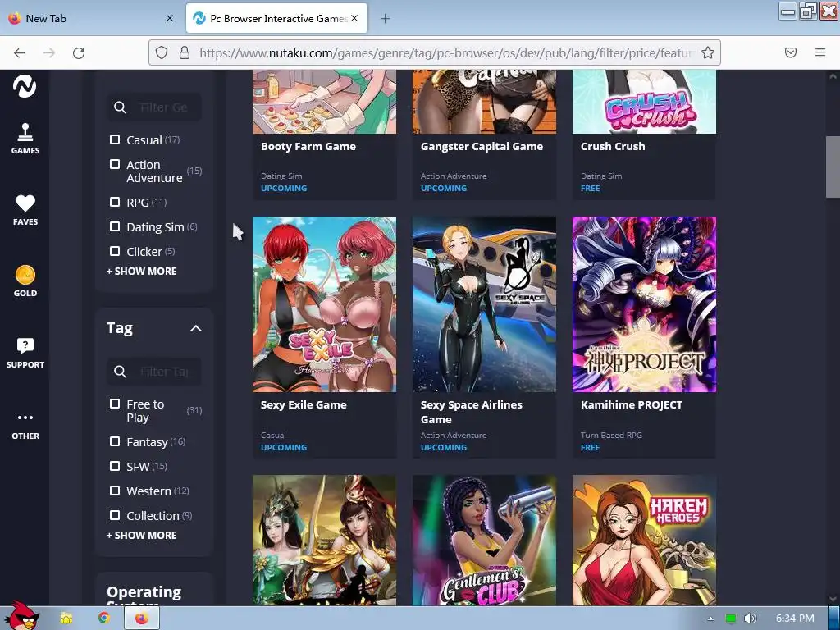Screen dimensions: 840x630
Task: Click the browser Forward arrow
Action: [49, 52]
